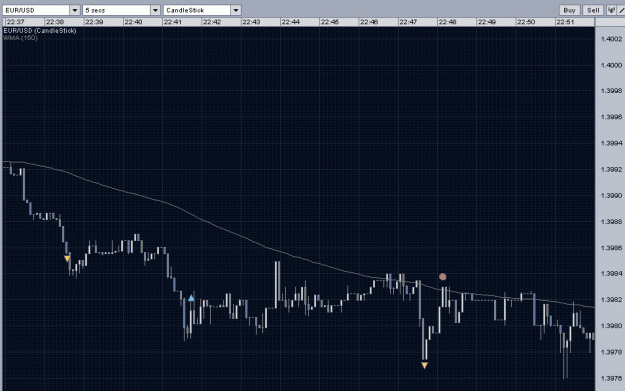Click the 22:49 label on the time axis
This screenshot has width=625, height=391.
click(487, 22)
